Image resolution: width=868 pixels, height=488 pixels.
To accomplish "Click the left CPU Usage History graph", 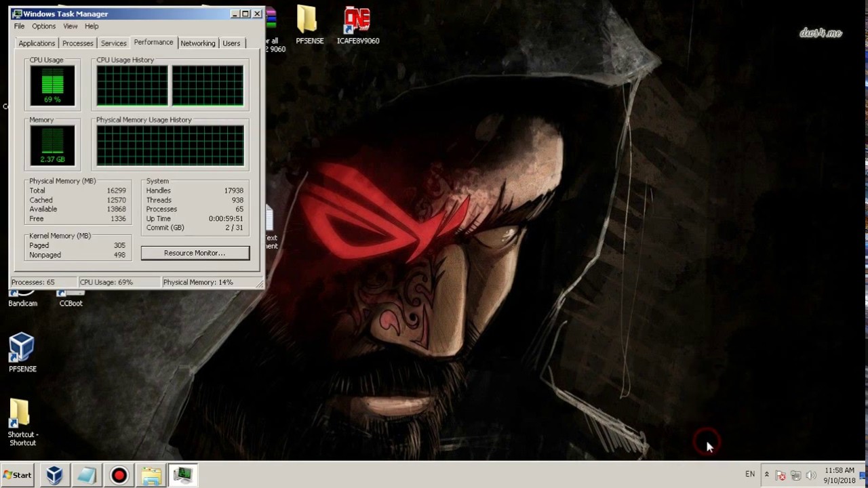I will pyautogui.click(x=132, y=86).
